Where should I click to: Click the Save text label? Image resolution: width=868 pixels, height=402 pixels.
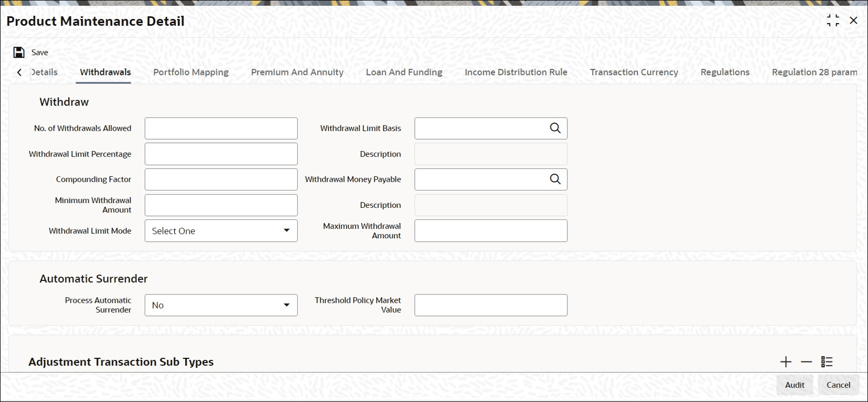click(39, 52)
